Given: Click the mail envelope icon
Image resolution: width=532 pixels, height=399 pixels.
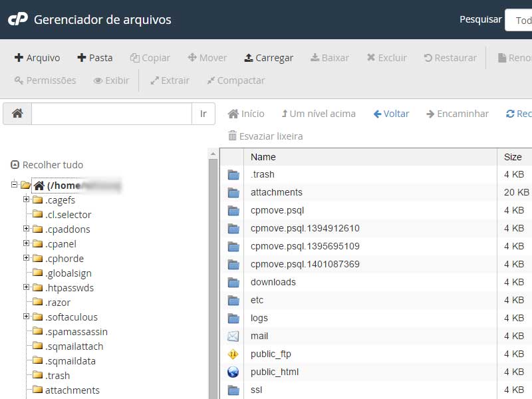Looking at the screenshot, I should (x=233, y=336).
